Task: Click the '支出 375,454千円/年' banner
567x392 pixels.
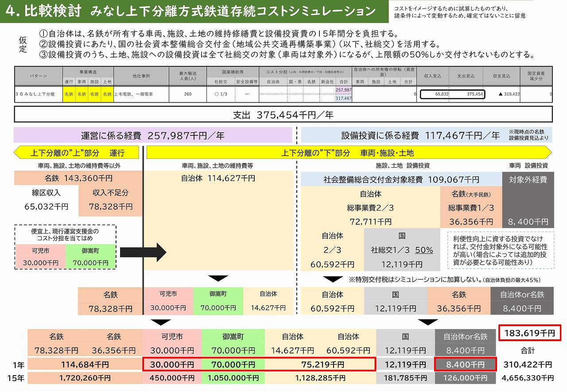Action: pyautogui.click(x=283, y=115)
